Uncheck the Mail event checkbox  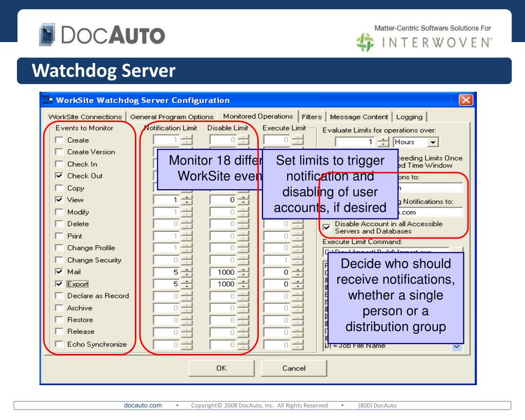tap(59, 271)
